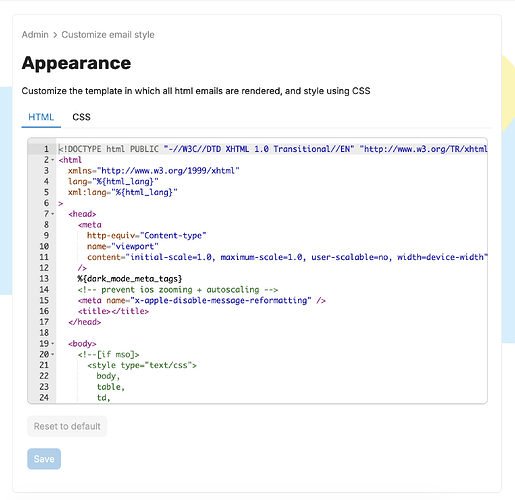Click the xml:lang attribute on line 5
The image size is (515, 500).
coord(123,192)
